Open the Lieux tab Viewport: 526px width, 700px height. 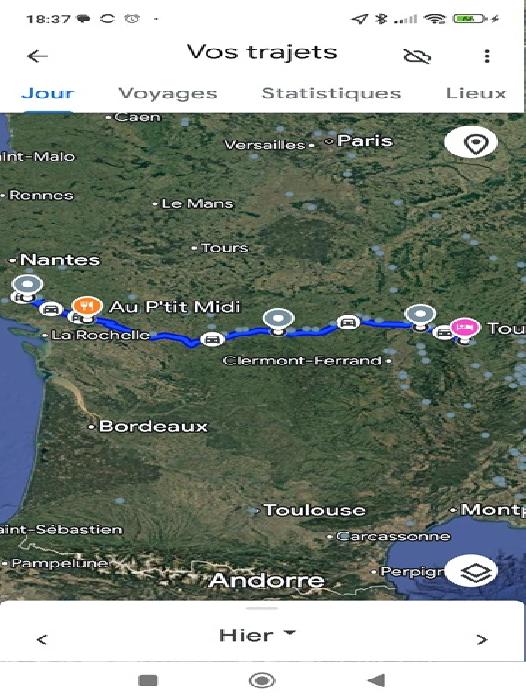point(476,93)
